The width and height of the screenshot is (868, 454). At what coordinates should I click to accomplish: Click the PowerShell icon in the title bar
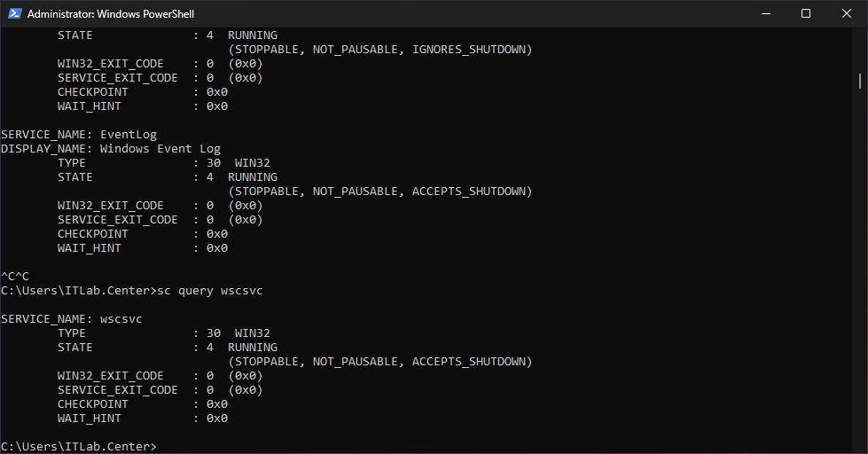click(13, 13)
